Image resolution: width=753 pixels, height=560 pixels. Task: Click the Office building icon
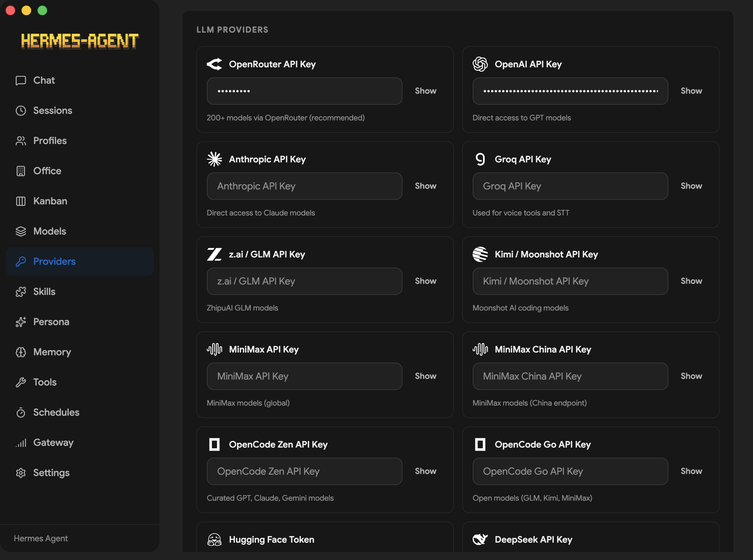[x=21, y=171]
